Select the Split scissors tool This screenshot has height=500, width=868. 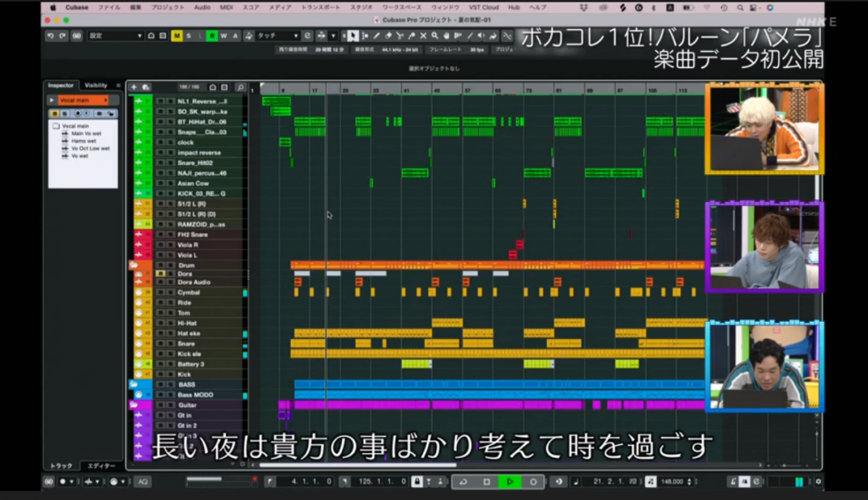point(400,35)
